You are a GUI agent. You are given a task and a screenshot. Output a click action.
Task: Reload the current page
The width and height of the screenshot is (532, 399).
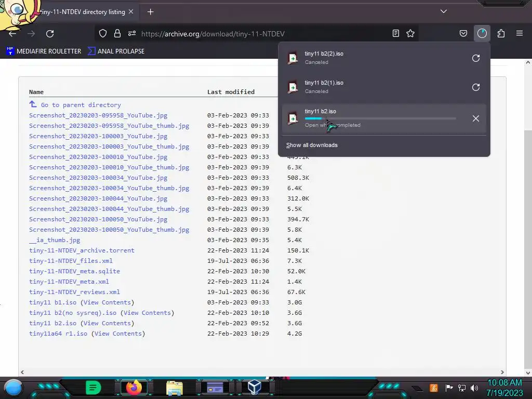(50, 34)
